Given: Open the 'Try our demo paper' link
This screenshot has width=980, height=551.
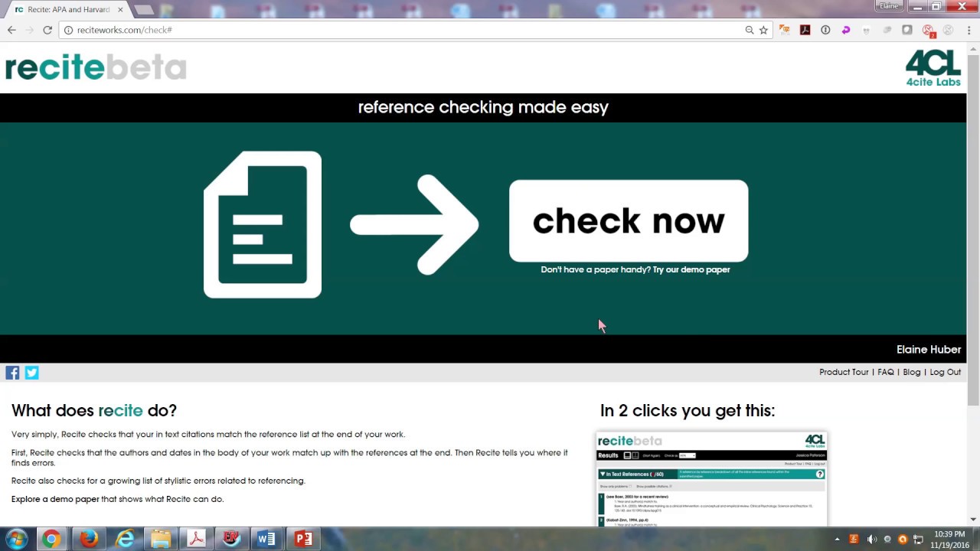Looking at the screenshot, I should (691, 269).
